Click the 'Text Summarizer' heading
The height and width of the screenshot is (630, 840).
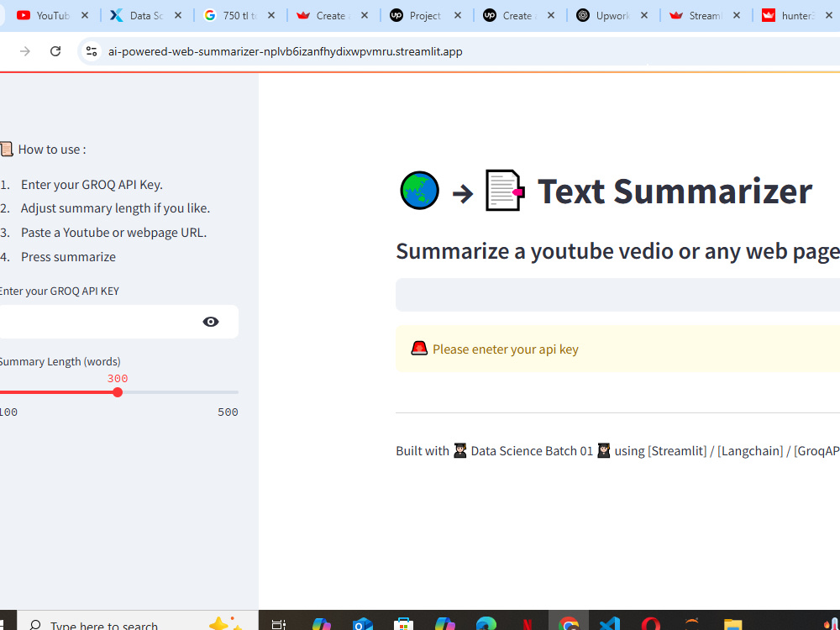675,191
